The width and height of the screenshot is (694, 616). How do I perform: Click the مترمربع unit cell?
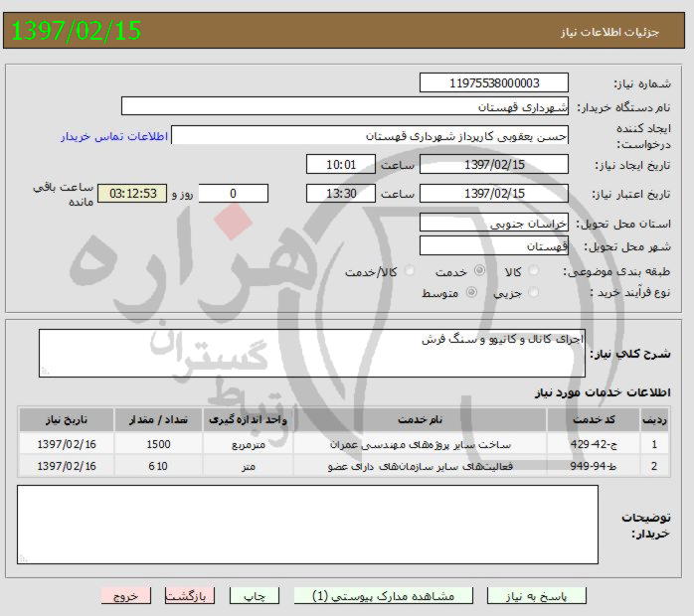(248, 444)
